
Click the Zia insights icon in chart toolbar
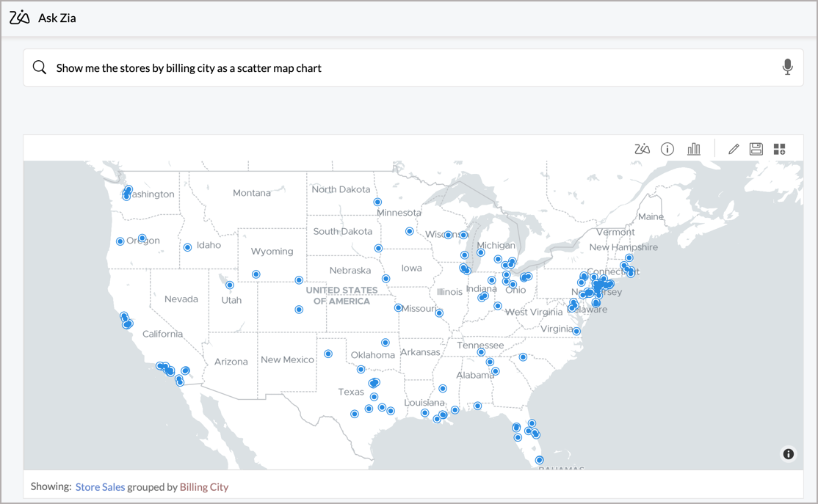pos(642,149)
